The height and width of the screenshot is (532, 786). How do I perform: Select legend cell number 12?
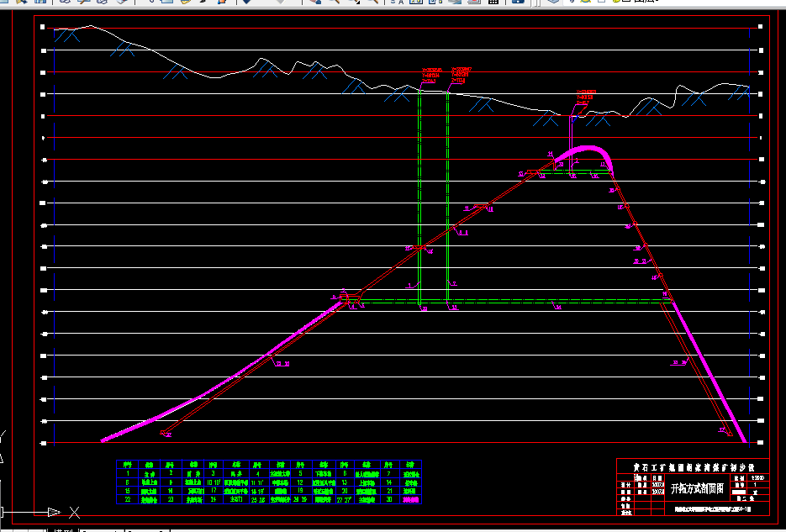300,482
